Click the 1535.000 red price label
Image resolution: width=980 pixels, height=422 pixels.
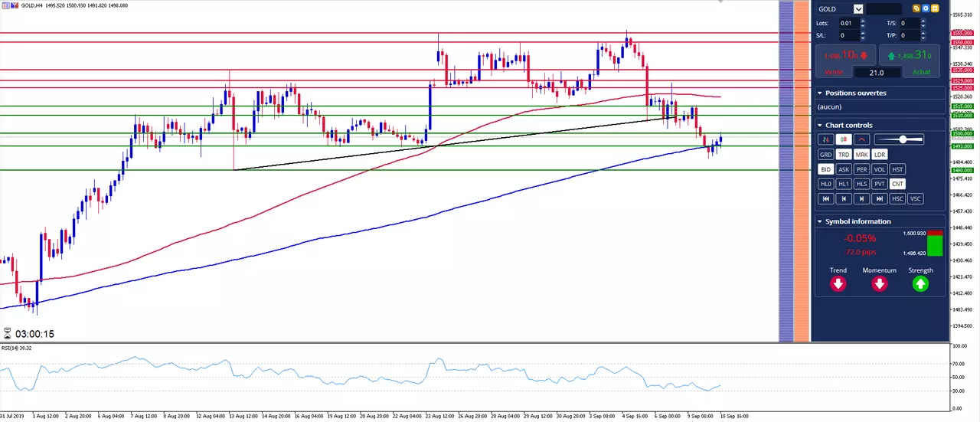(x=962, y=70)
